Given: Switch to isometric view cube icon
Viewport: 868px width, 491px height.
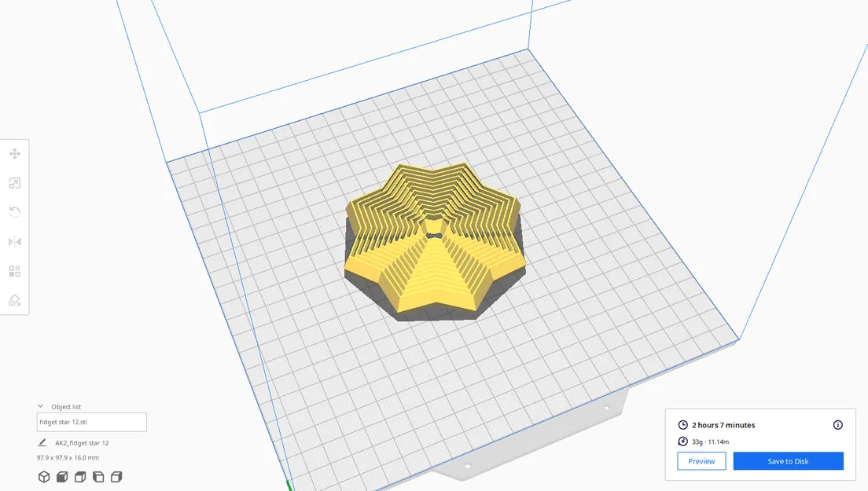Looking at the screenshot, I should pyautogui.click(x=44, y=477).
